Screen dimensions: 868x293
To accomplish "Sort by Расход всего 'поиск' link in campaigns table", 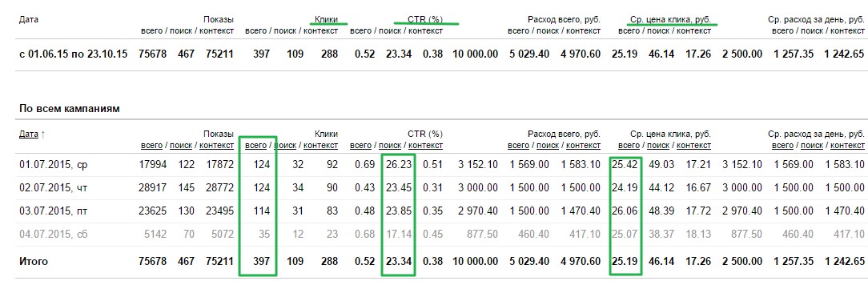I will (x=548, y=145).
